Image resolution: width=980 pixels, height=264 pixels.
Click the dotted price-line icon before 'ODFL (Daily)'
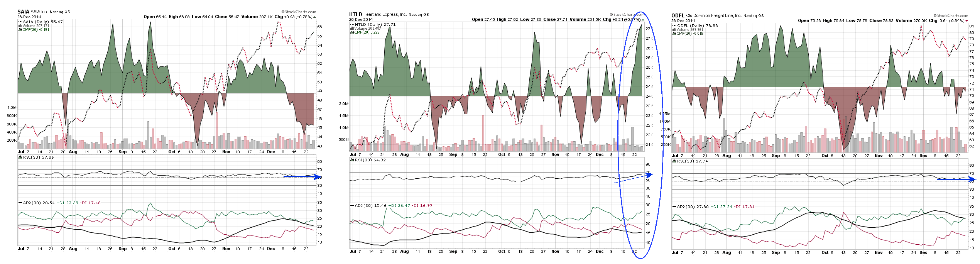[674, 25]
